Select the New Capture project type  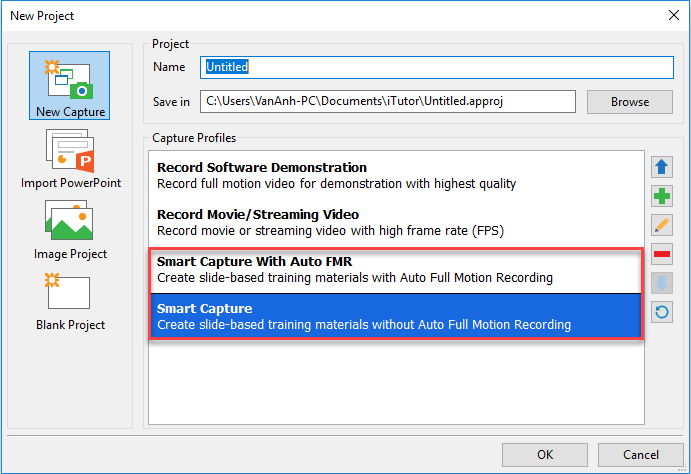tap(70, 85)
